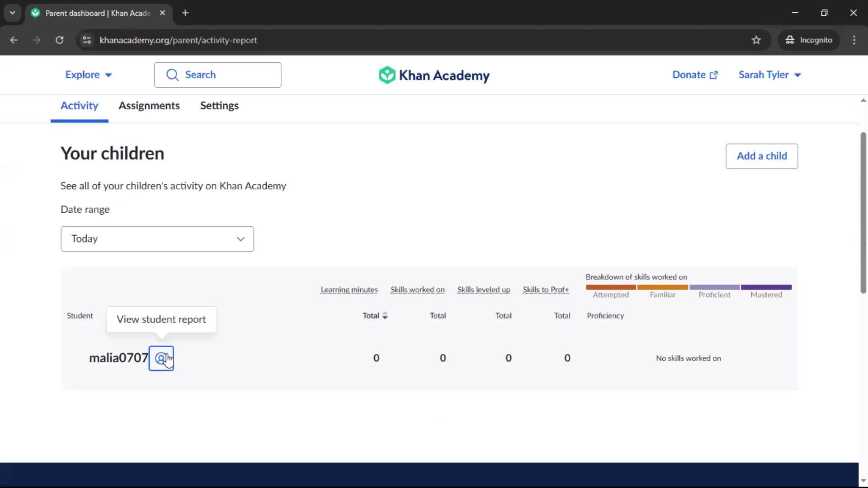Click the View student report tooltip
Image resolution: width=868 pixels, height=488 pixels.
161,320
